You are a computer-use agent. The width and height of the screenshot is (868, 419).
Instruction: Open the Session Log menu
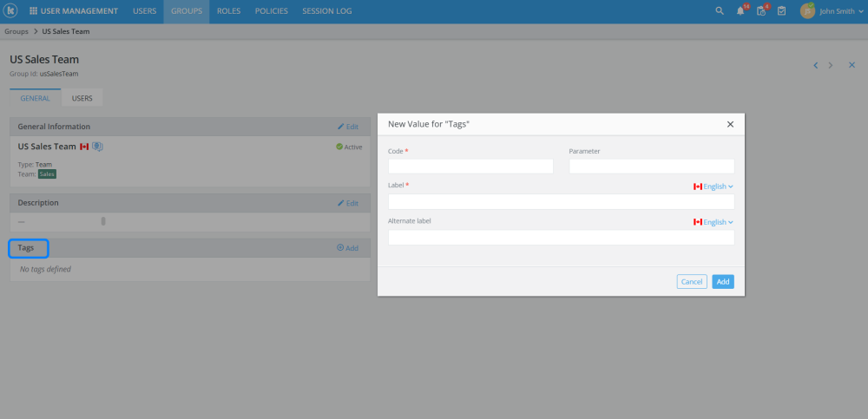pos(326,11)
